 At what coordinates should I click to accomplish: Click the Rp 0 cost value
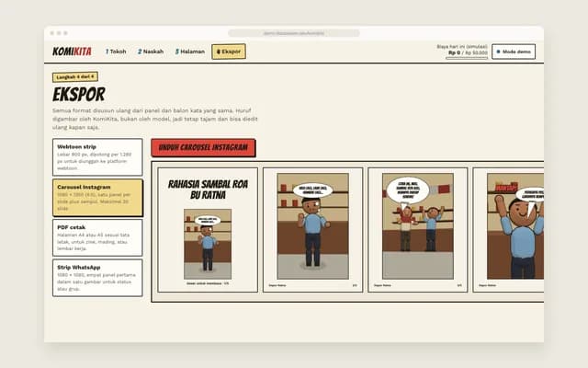[454, 53]
